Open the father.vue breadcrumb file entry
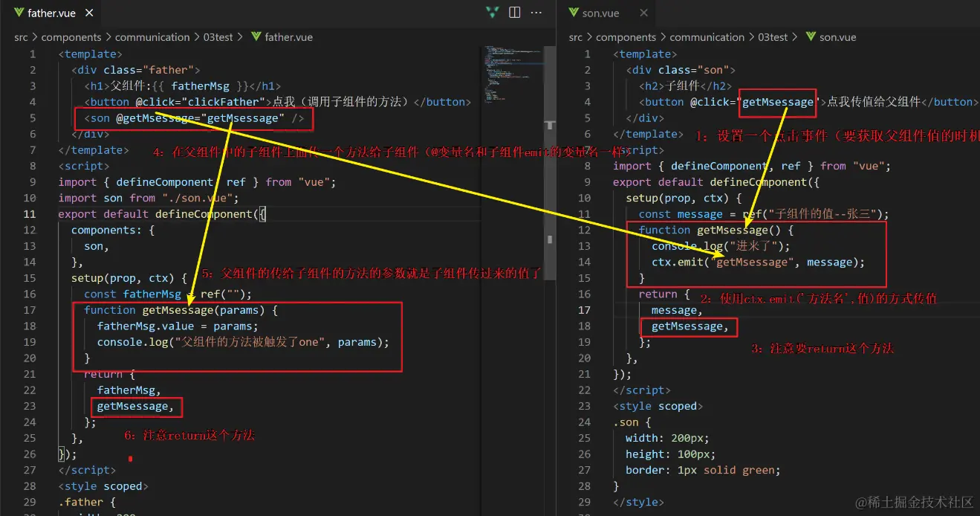 pos(282,37)
